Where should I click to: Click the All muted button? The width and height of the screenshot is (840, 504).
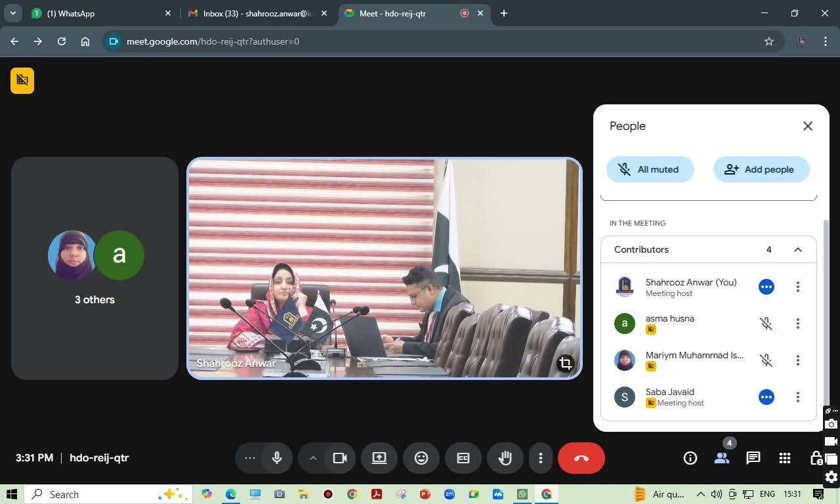pyautogui.click(x=650, y=169)
